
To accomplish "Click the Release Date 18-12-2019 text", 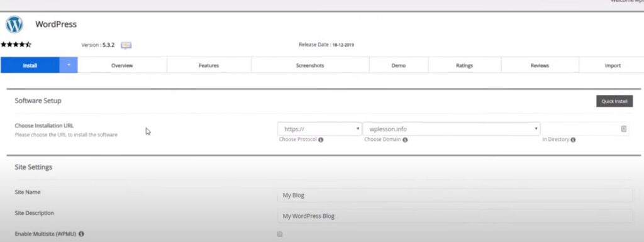I will coord(326,45).
